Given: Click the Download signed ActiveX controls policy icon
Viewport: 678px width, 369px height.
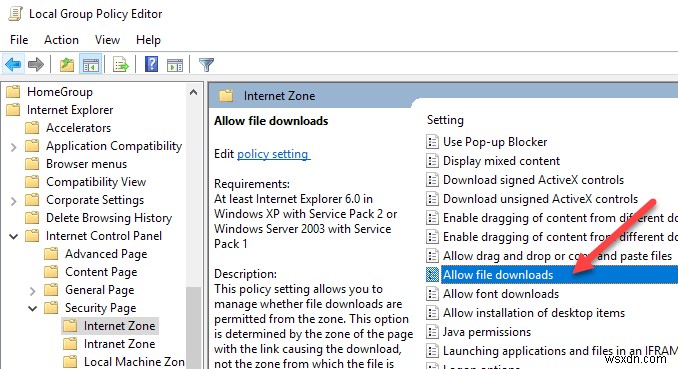Looking at the screenshot, I should (432, 180).
